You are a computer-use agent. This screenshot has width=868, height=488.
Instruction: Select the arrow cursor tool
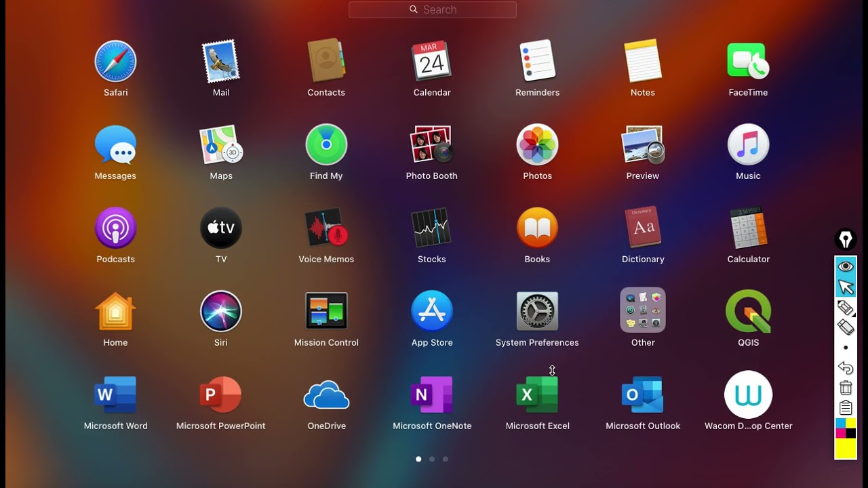(846, 287)
